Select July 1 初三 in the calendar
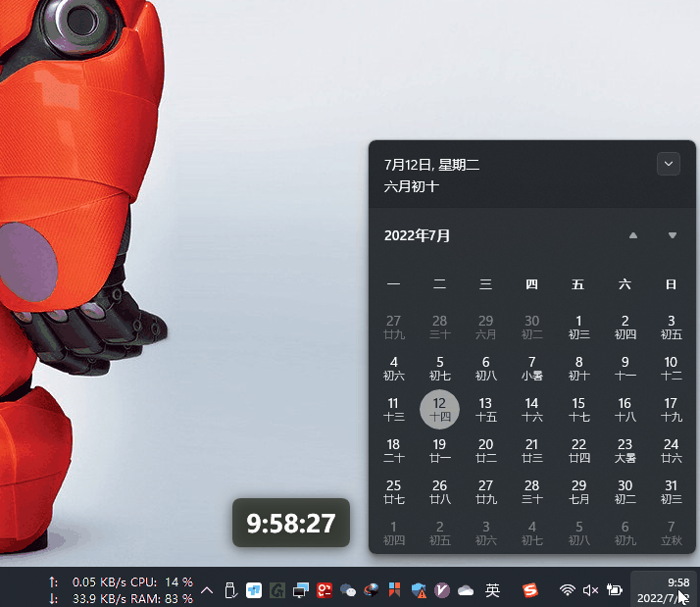Viewport: 700px width, 607px height. [x=578, y=327]
